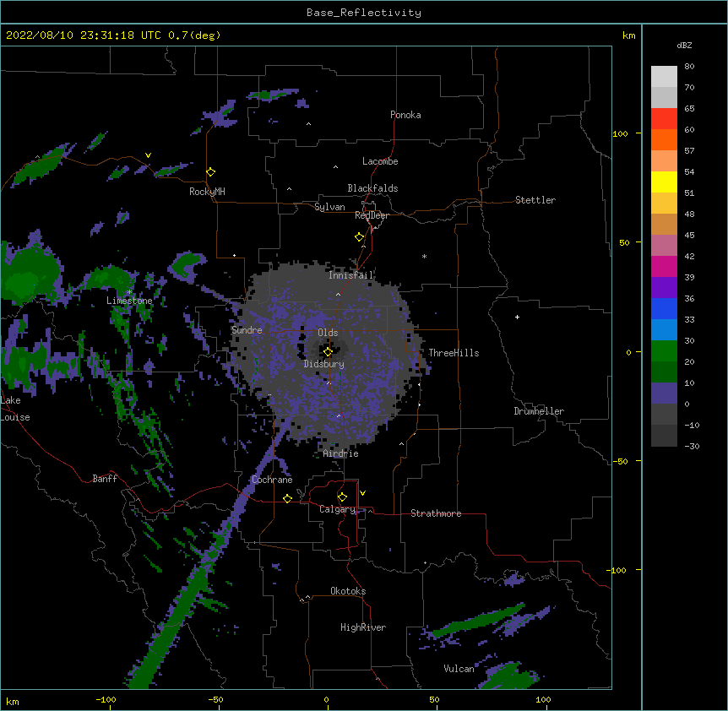Viewport: 728px width, 711px height.
Task: Select the Sundre label
Action: pyautogui.click(x=247, y=330)
